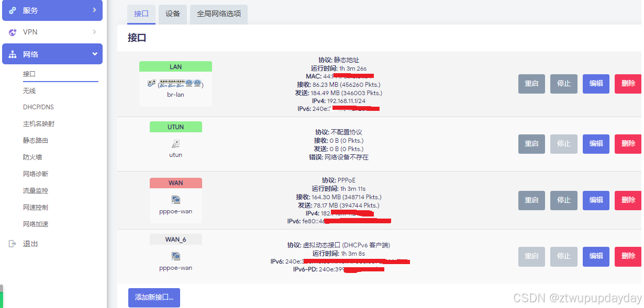Open the 全局网络选项 tab

click(x=220, y=14)
